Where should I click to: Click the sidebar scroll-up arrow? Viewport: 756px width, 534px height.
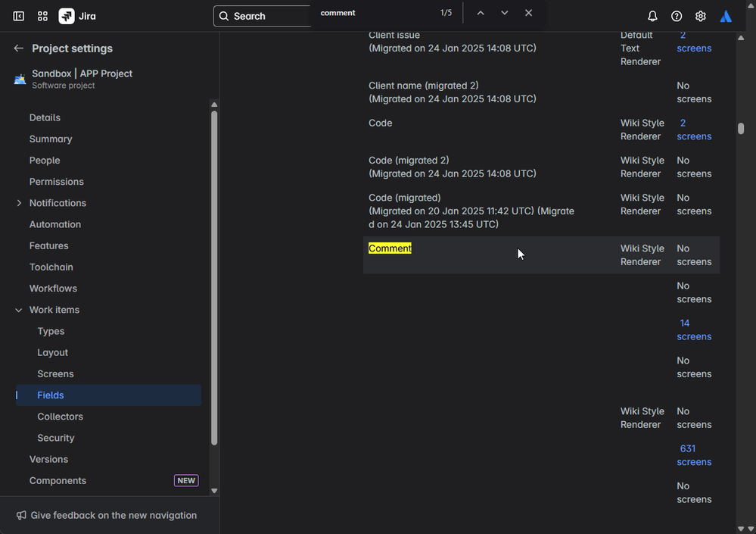(214, 105)
